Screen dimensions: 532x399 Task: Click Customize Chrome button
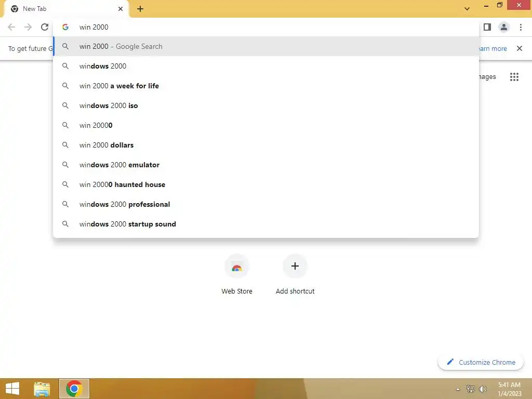[481, 362]
